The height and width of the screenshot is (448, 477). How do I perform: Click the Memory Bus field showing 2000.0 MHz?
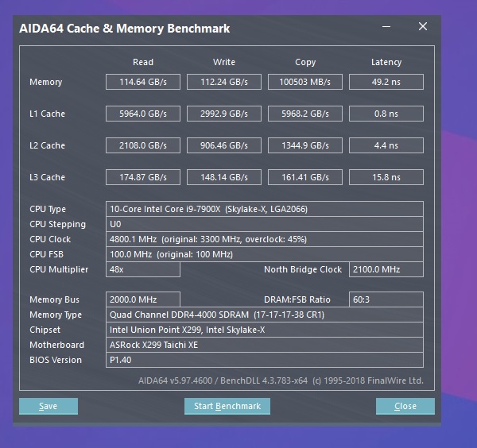[143, 299]
